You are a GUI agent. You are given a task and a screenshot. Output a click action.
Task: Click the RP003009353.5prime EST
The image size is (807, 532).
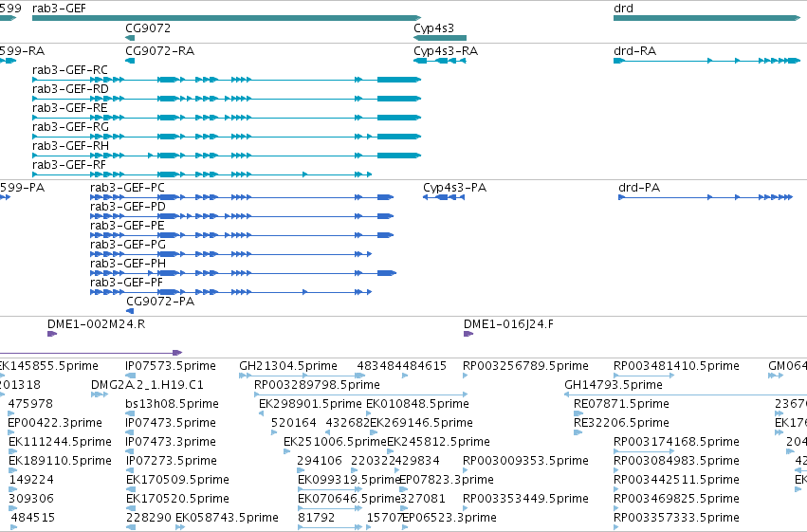(x=525, y=461)
